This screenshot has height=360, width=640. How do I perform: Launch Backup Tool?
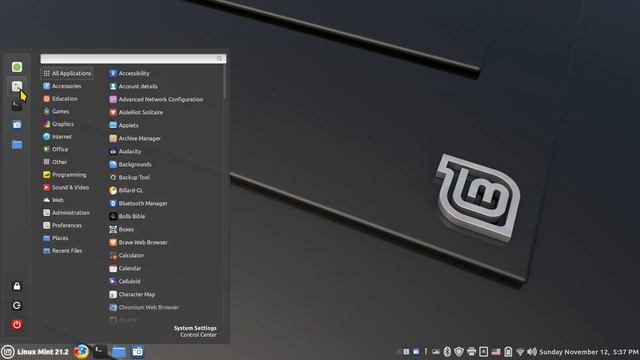click(x=130, y=178)
